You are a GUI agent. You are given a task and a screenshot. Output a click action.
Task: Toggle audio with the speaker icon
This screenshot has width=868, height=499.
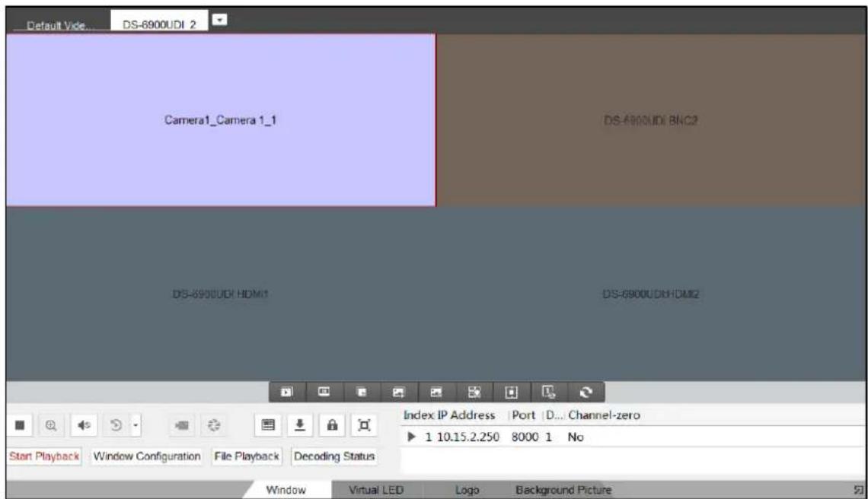coord(84,425)
